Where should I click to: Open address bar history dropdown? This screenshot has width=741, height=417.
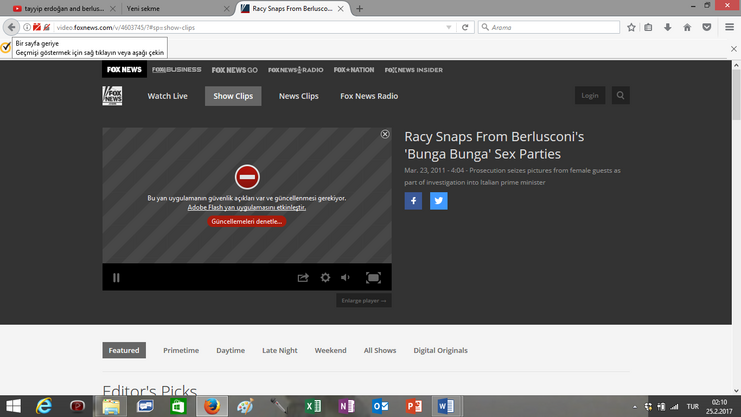coord(448,27)
